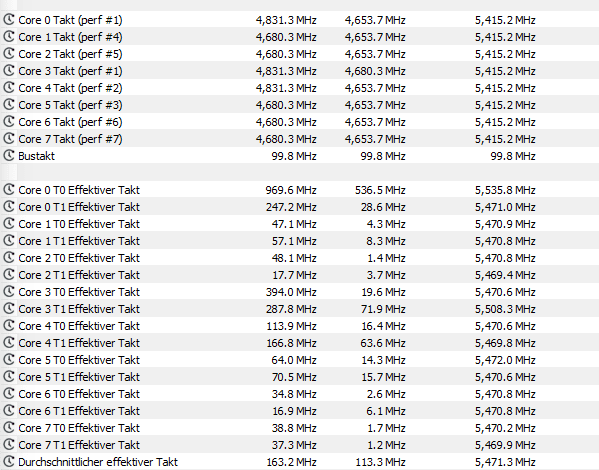Image resolution: width=599 pixels, height=470 pixels.
Task: Click clock icon of Core 4 T0 Effektiver Takt
Action: coord(9,326)
